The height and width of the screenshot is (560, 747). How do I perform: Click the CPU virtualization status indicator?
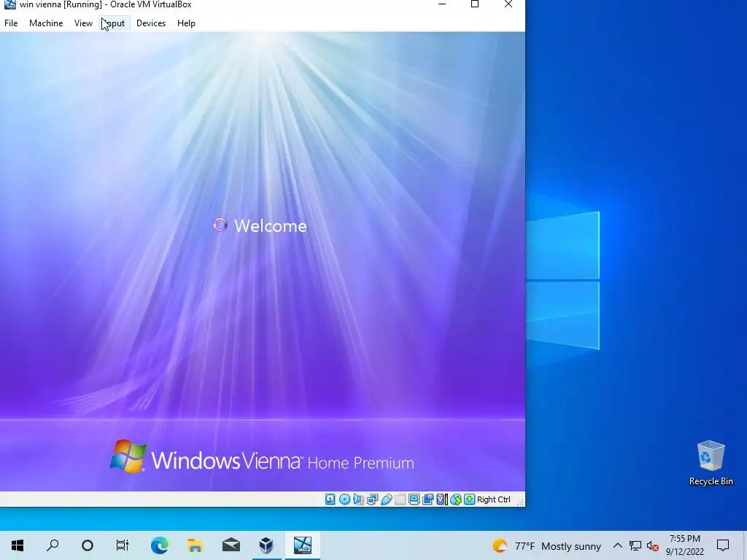pyautogui.click(x=442, y=499)
